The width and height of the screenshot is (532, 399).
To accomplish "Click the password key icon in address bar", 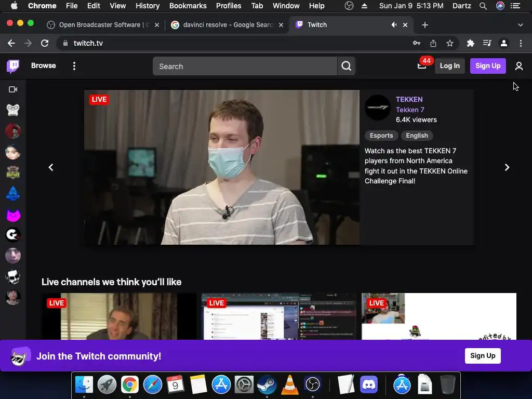I will pos(417,43).
